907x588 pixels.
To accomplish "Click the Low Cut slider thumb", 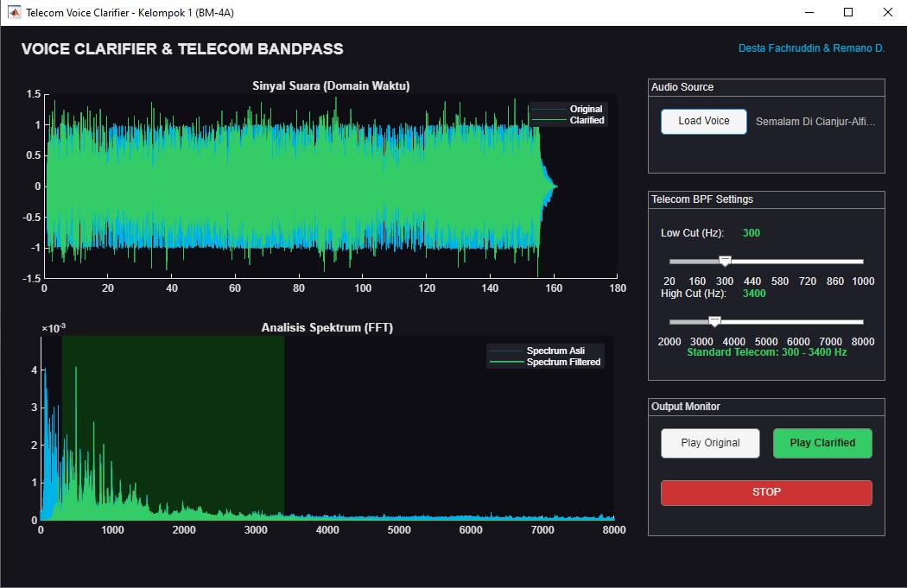I will click(725, 262).
